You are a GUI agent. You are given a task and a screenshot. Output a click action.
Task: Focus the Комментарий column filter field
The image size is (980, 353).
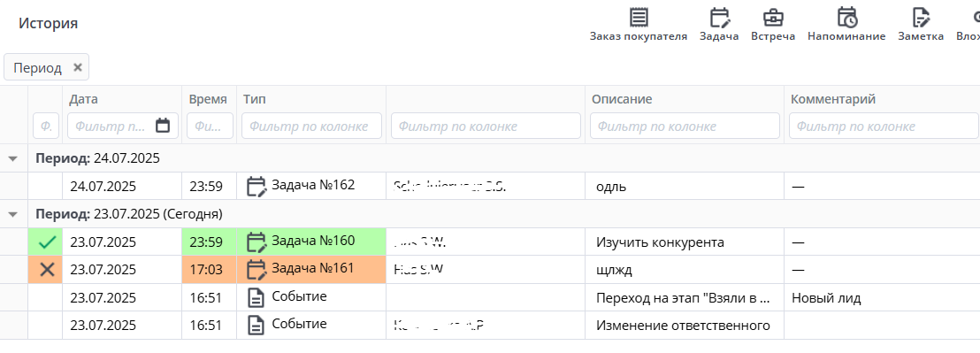883,126
